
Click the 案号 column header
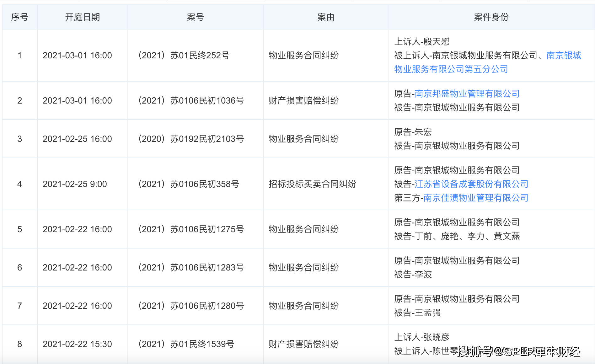coord(195,17)
